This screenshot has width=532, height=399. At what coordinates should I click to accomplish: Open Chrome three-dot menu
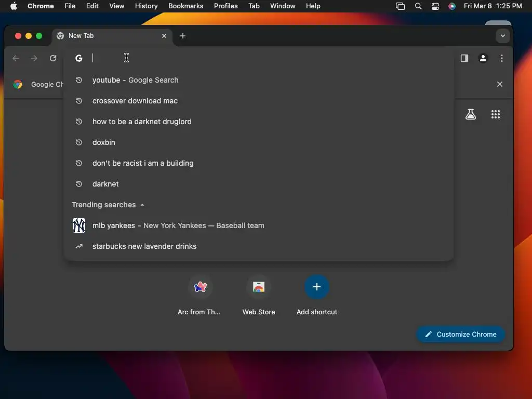coord(501,58)
